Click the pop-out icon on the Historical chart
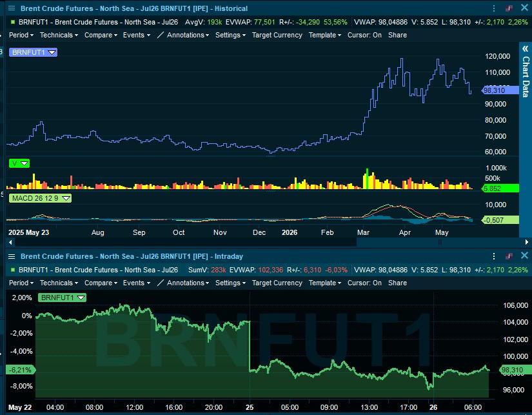The height and width of the screenshot is (415, 532). coord(509,8)
